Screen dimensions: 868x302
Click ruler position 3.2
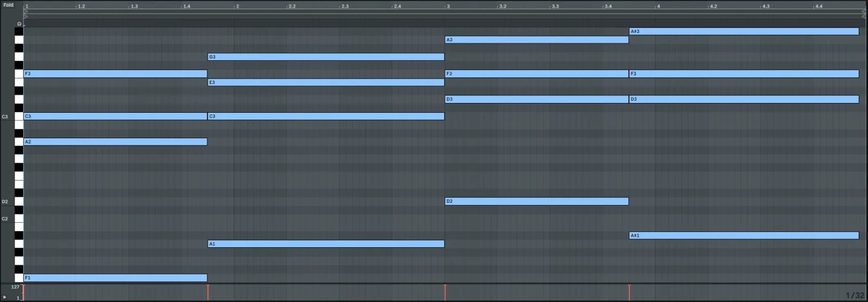[x=503, y=7]
